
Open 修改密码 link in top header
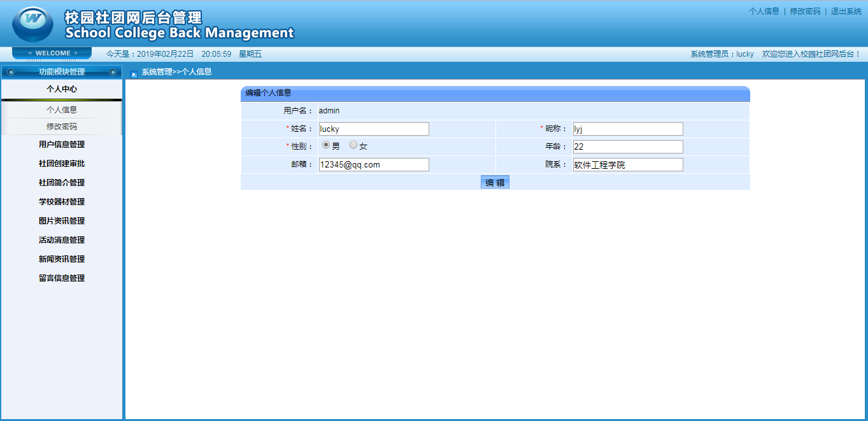pyautogui.click(x=805, y=11)
